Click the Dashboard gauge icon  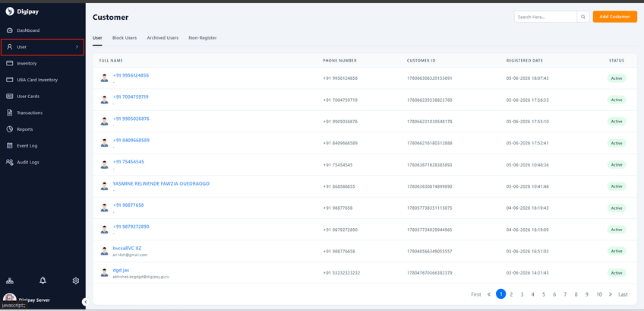[10, 30]
